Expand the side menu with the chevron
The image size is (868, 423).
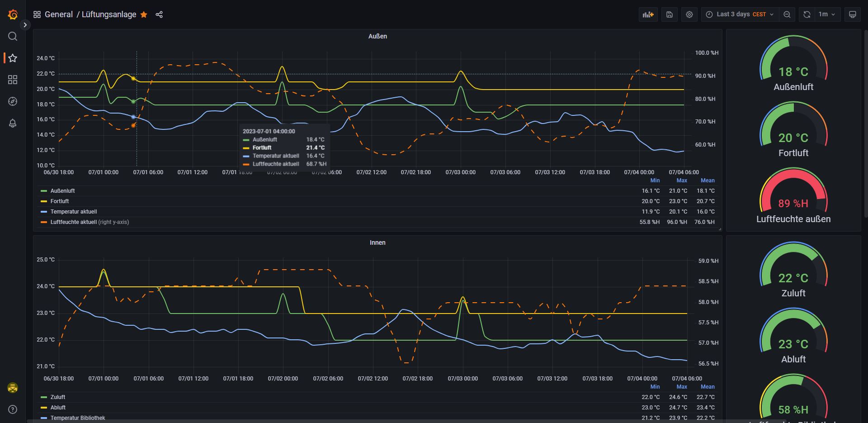click(25, 25)
